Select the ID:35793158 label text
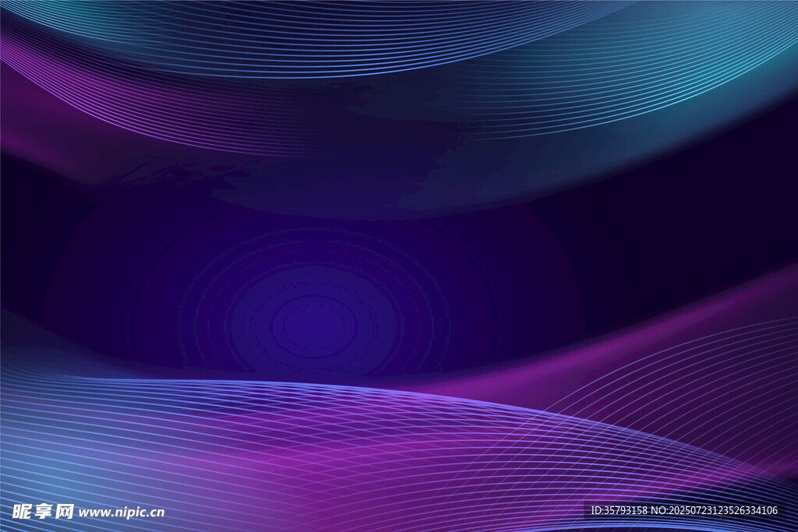Viewport: 798px width, 532px height. pos(620,511)
